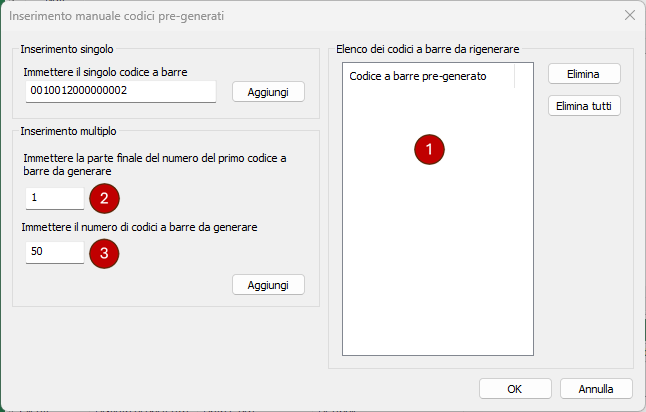646x412 pixels.
Task: Close the Inserimento manuale dialog window
Action: 629,16
